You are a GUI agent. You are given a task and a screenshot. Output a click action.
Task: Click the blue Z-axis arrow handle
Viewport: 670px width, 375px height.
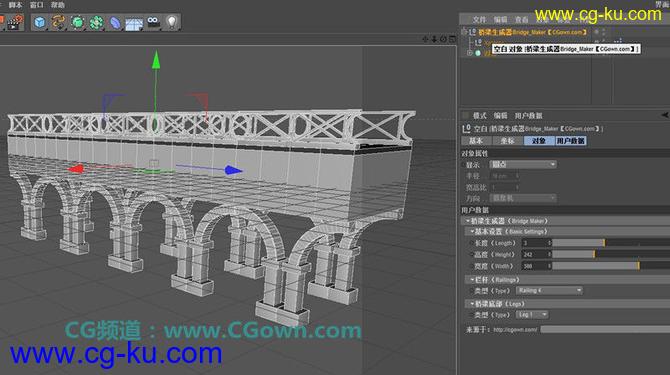233,170
